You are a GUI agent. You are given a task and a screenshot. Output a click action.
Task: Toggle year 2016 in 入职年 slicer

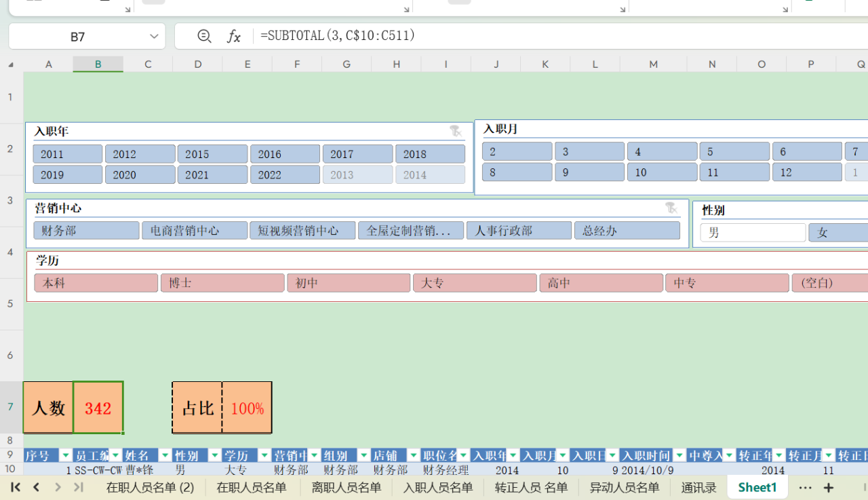coord(285,154)
